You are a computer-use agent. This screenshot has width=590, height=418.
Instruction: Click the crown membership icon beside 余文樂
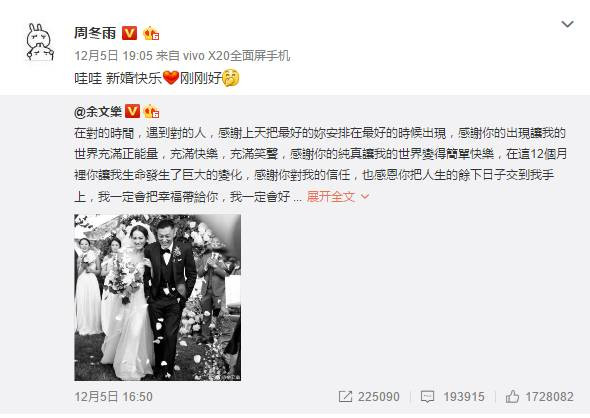click(151, 111)
